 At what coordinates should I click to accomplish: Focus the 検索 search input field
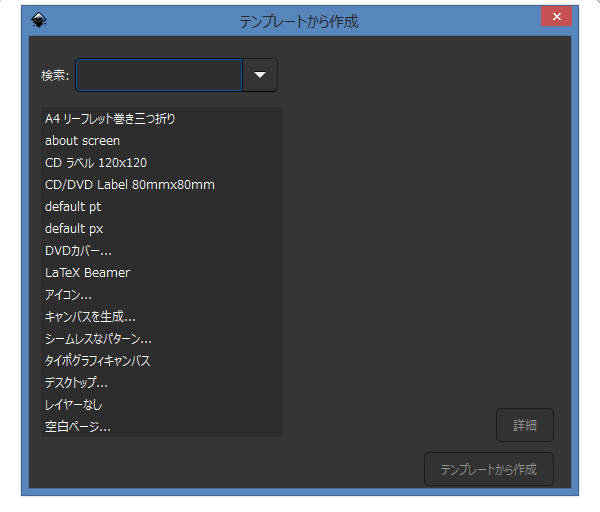[x=159, y=75]
